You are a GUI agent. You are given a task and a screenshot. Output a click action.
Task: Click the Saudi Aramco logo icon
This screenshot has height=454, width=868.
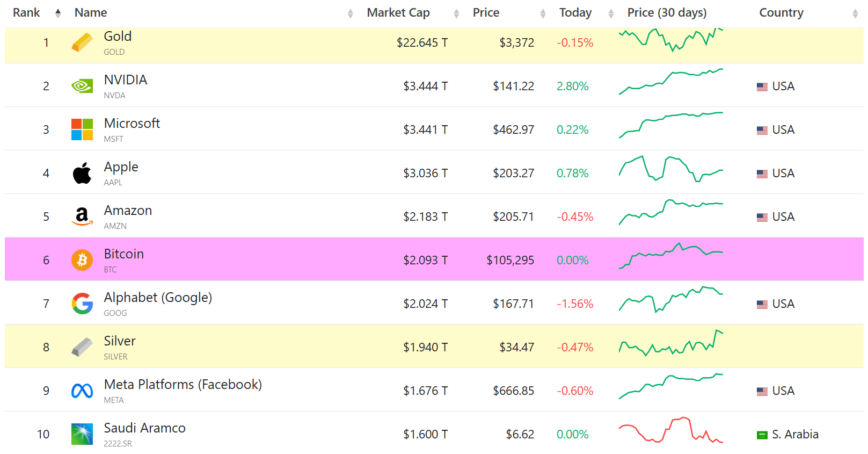(x=82, y=434)
